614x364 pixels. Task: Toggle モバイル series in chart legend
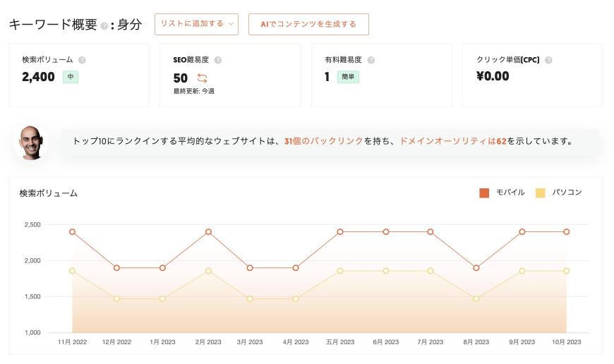point(502,193)
